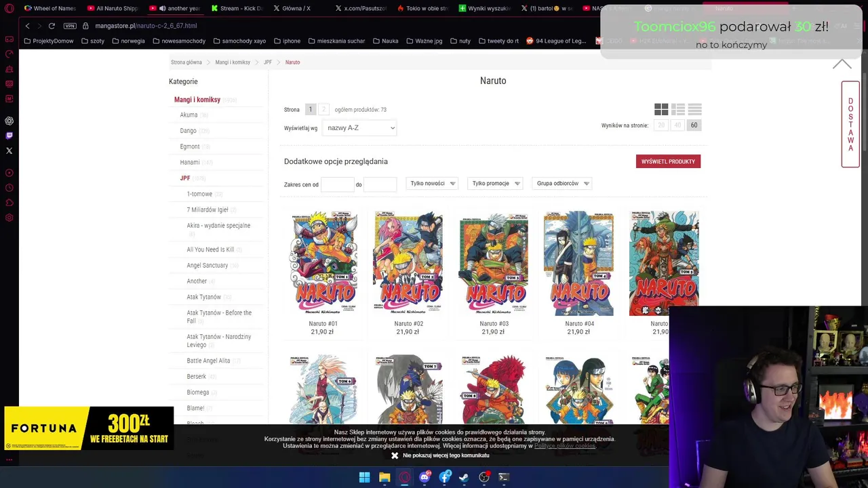Open Discord from the taskbar
Image resolution: width=868 pixels, height=488 pixels.
point(425,477)
